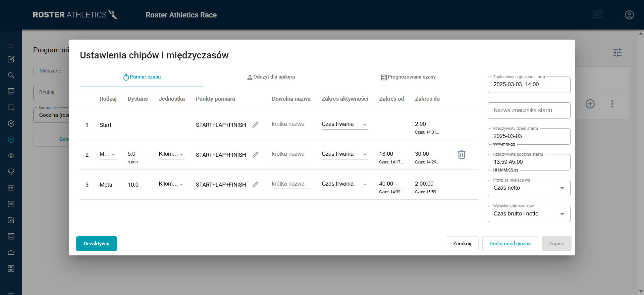Open the hamburger menu in sidebar
Screen dimensions: 644x295
(11, 46)
